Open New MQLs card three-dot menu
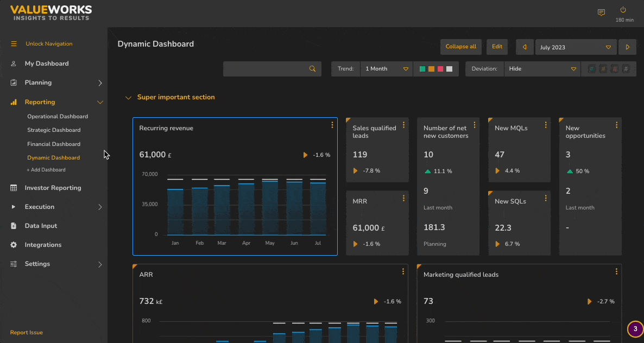 point(546,125)
